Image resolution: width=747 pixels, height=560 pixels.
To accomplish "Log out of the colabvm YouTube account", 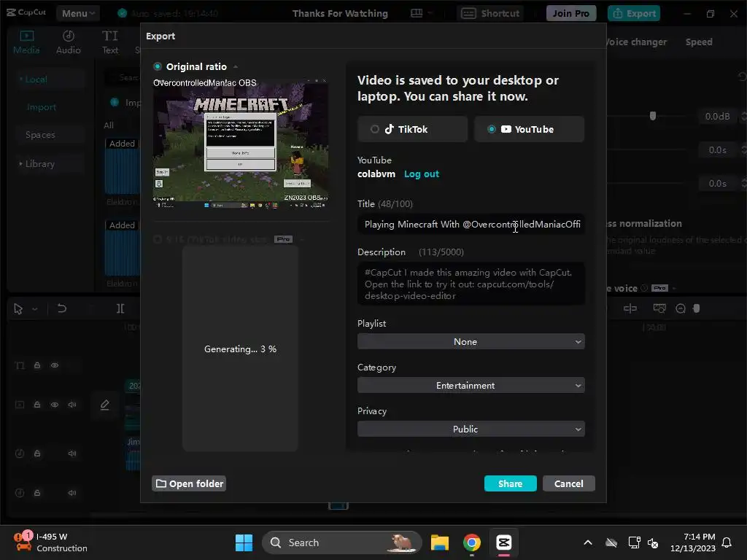I will point(422,174).
